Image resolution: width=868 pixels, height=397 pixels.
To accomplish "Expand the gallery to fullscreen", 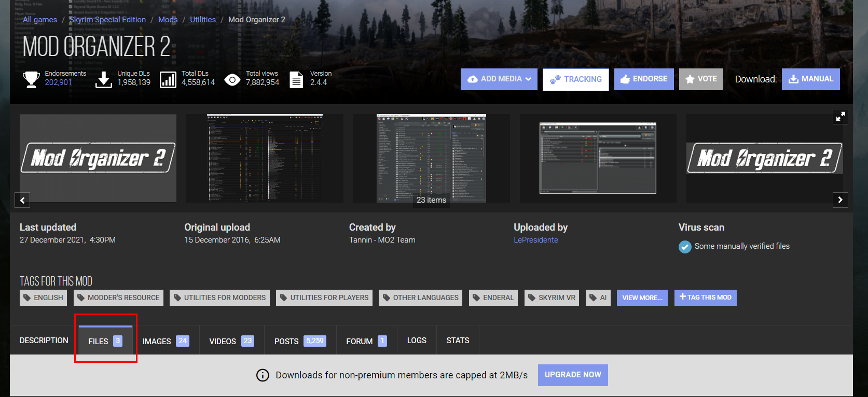I will (841, 117).
